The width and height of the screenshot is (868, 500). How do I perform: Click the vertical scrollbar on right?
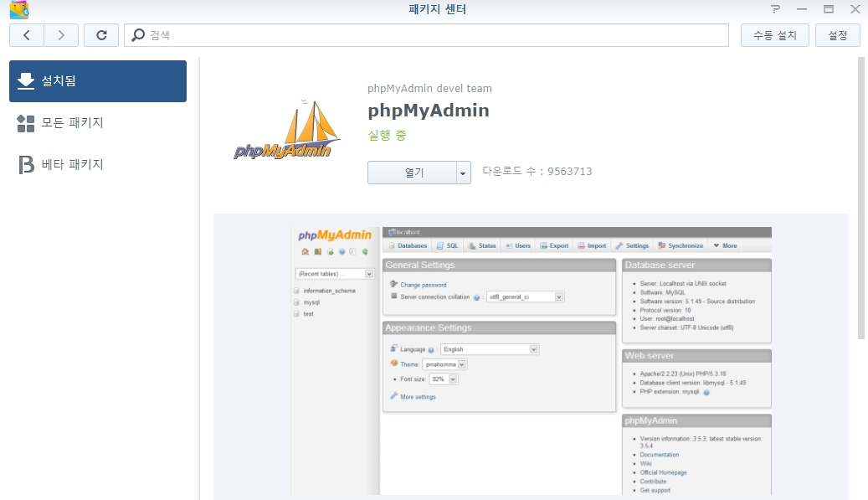pyautogui.click(x=861, y=198)
